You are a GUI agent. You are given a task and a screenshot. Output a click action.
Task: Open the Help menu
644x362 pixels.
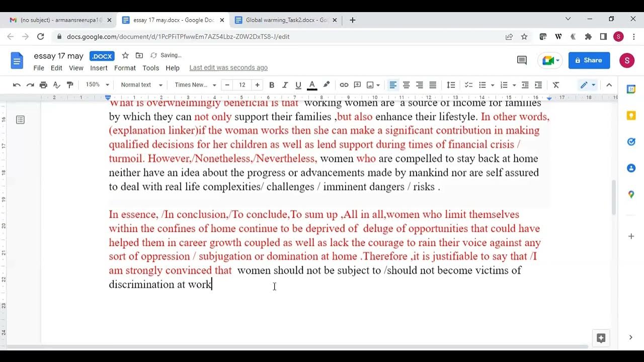point(173,68)
